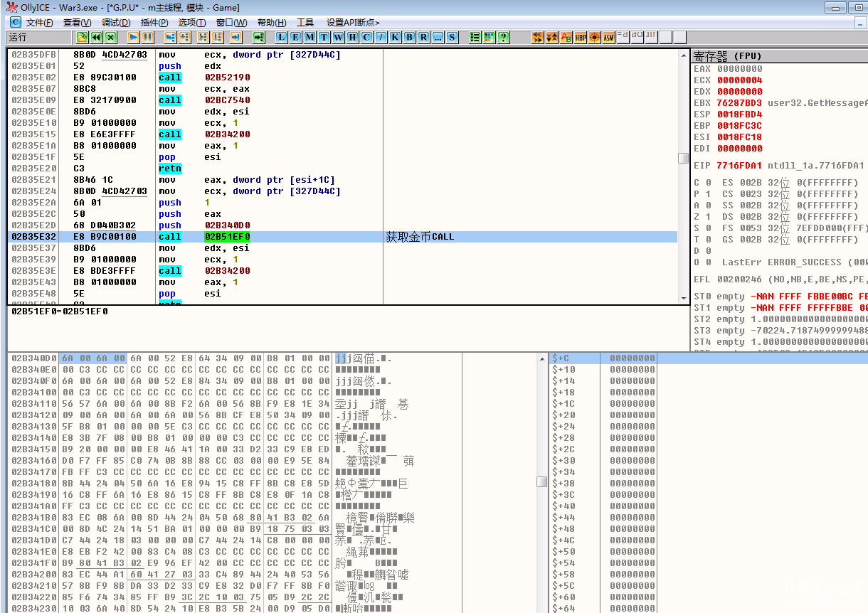Open the 调试(D) menu
Screen dimensions: 868x613
[115, 23]
